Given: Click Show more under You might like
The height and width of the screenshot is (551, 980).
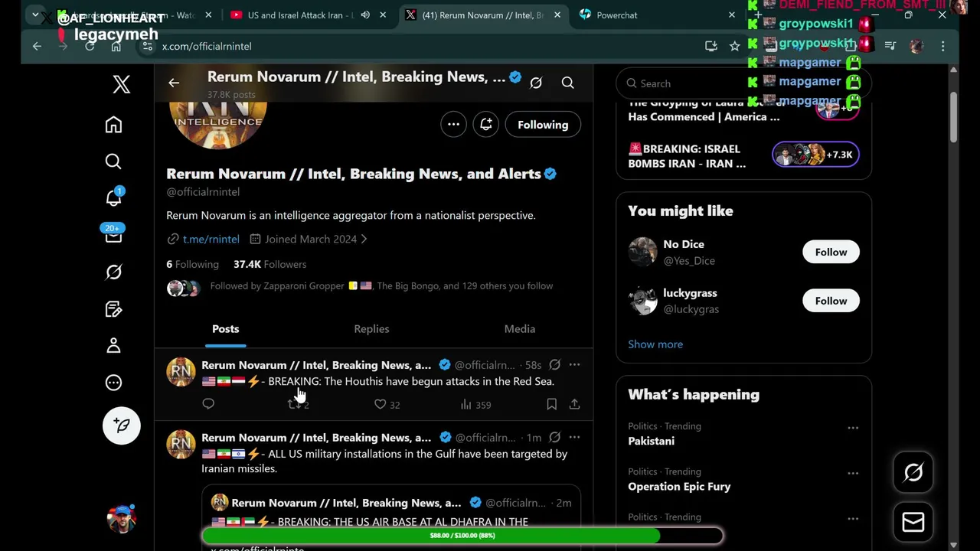Looking at the screenshot, I should tap(655, 344).
